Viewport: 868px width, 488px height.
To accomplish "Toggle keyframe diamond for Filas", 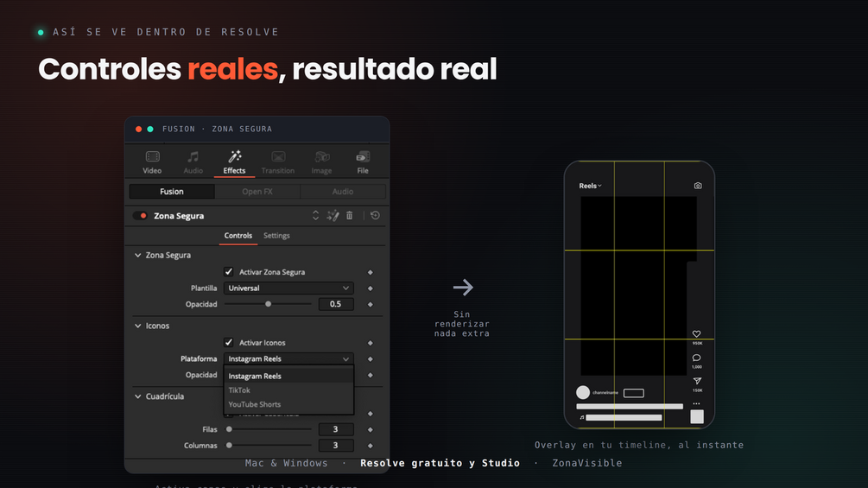I will (x=371, y=429).
